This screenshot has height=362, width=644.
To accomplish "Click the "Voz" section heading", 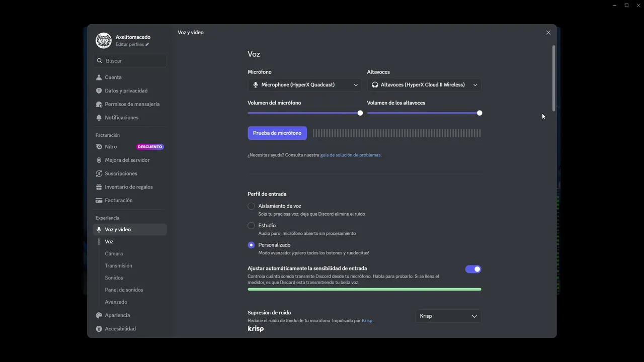I will [254, 54].
